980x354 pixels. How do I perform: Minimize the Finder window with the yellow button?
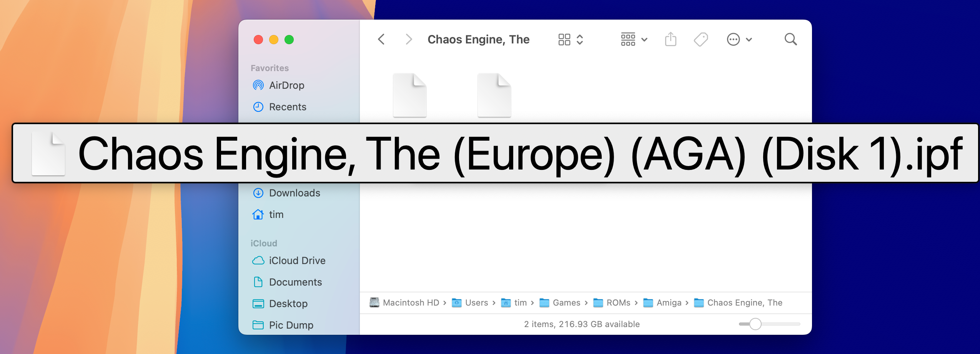click(x=274, y=40)
